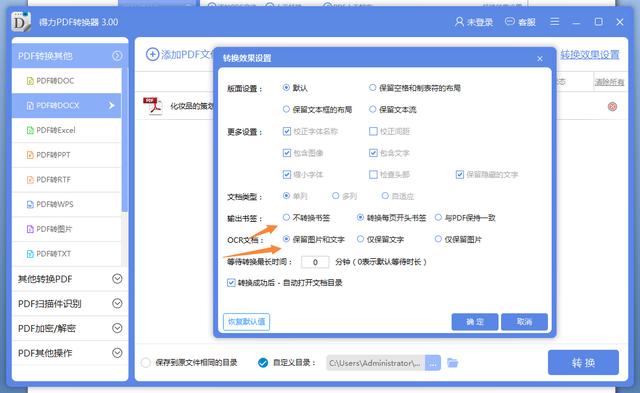Viewport: 640px width, 393px height.
Task: Click the 等待转换最长时间 minutes input field
Action: (315, 262)
